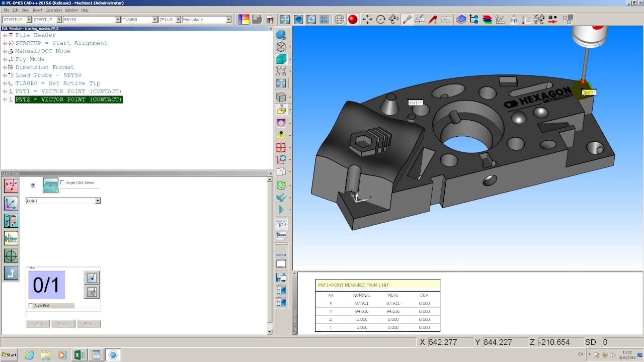Screen dimensions: 644x362
Task: Click the Y 94.636 measured cell
Action: [393, 311]
